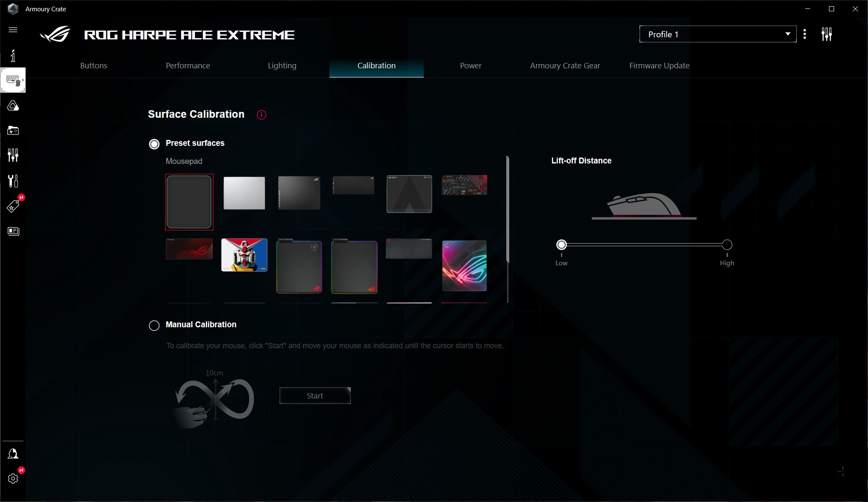868x502 pixels.
Task: Set Lift-off Distance to High handle
Action: tap(727, 245)
